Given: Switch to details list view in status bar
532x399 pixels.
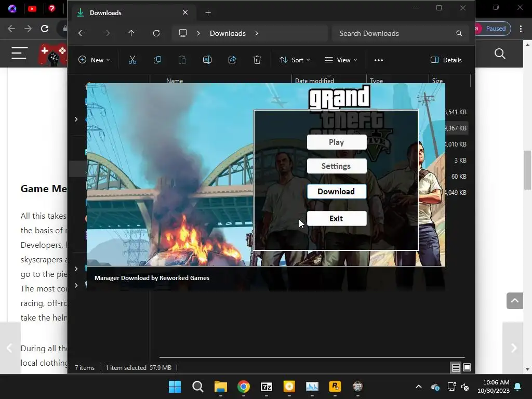Looking at the screenshot, I should tap(456, 367).
